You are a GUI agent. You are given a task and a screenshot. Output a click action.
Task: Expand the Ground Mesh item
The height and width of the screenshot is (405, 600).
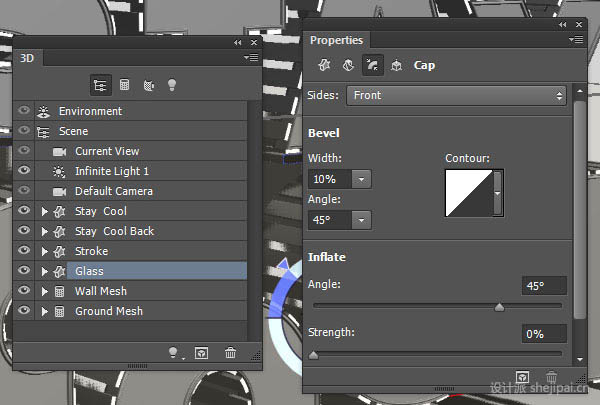click(x=44, y=311)
